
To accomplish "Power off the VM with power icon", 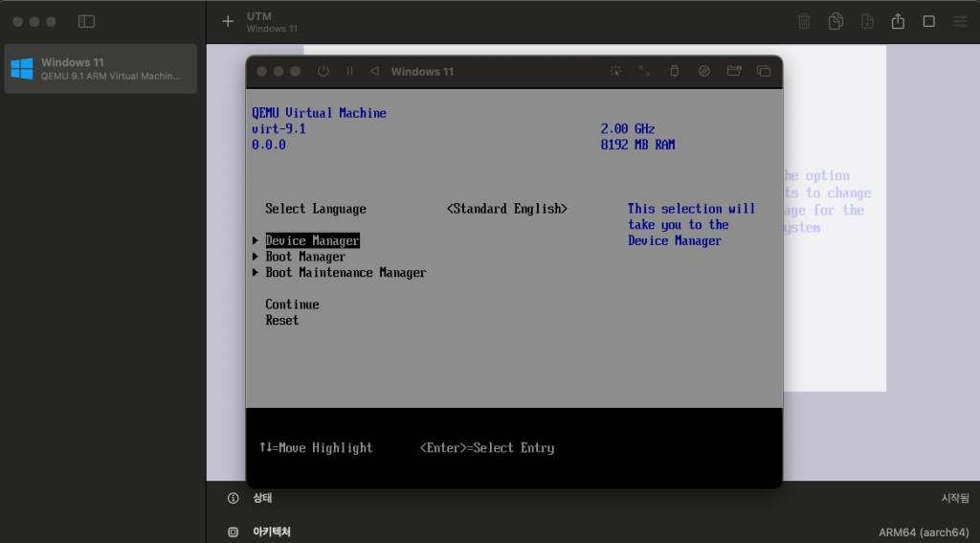I will (323, 71).
